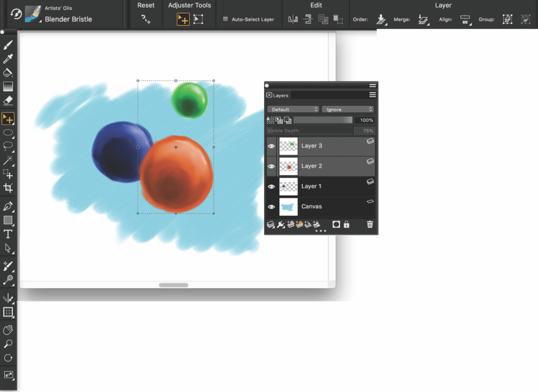Click the layer opacity value field
This screenshot has width=538, height=392.
[365, 120]
